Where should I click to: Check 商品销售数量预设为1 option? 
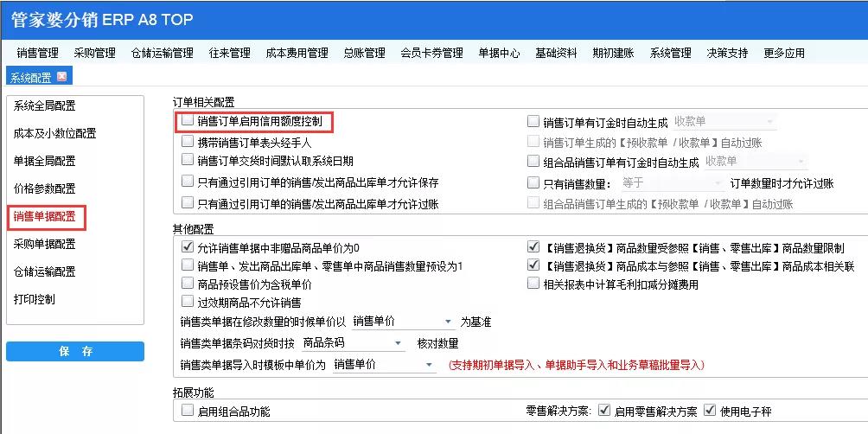[188, 265]
